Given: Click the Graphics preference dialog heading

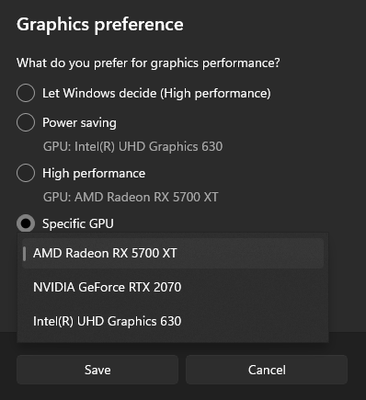Looking at the screenshot, I should click(100, 25).
